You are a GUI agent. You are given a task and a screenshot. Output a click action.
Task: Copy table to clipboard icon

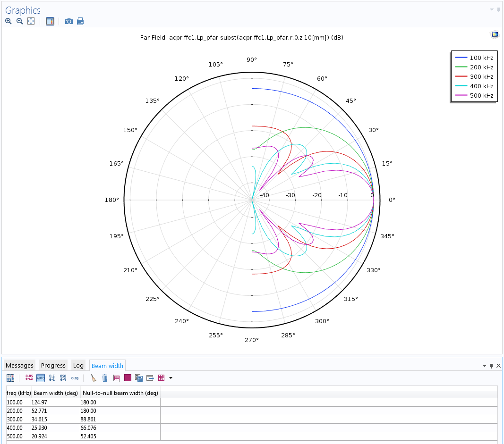(139, 378)
